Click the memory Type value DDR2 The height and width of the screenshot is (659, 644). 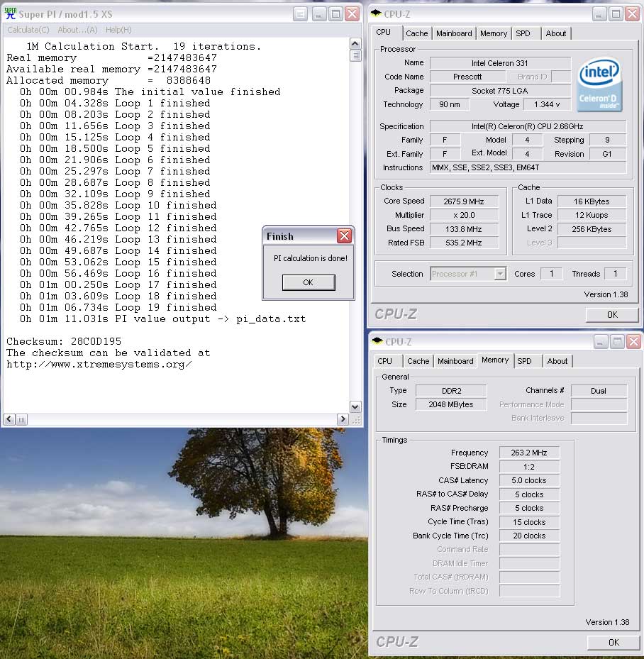(451, 391)
